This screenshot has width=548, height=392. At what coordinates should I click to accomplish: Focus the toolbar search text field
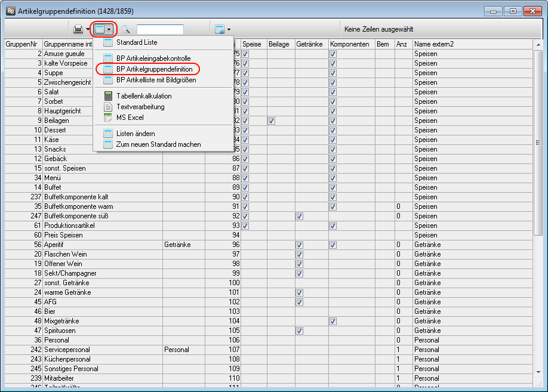pos(160,29)
